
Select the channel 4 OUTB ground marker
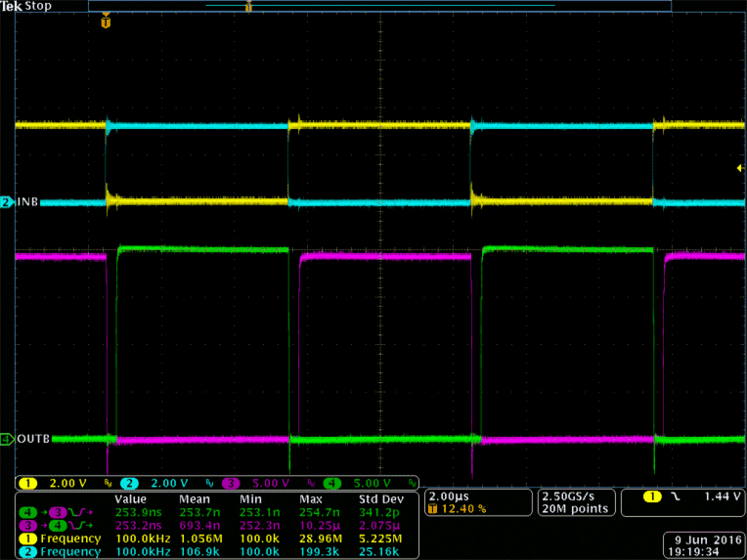(6, 439)
